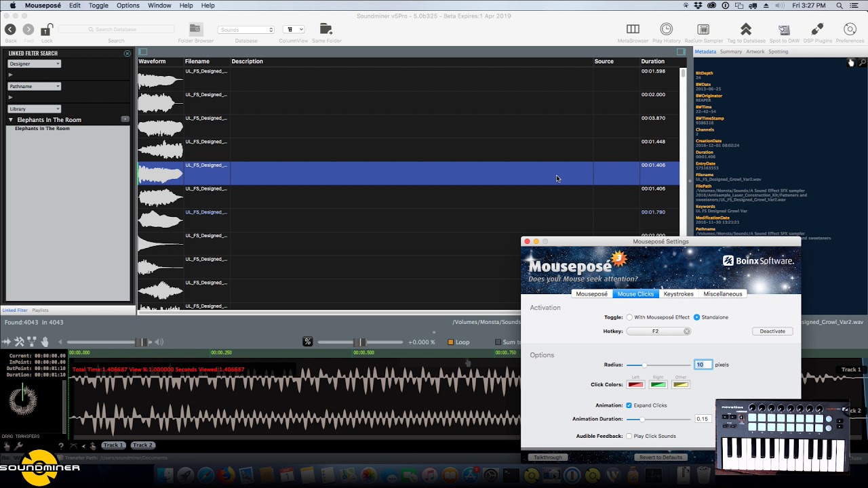Open Play History

tap(667, 29)
